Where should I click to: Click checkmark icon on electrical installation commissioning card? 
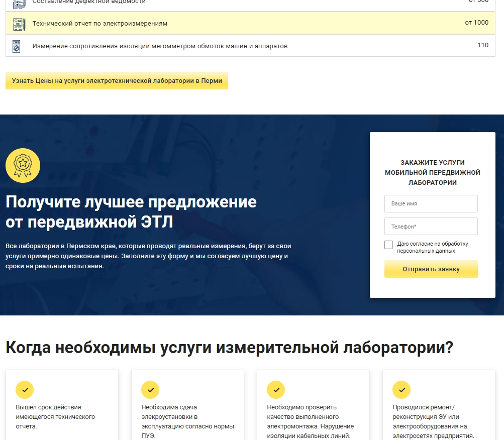click(x=150, y=390)
